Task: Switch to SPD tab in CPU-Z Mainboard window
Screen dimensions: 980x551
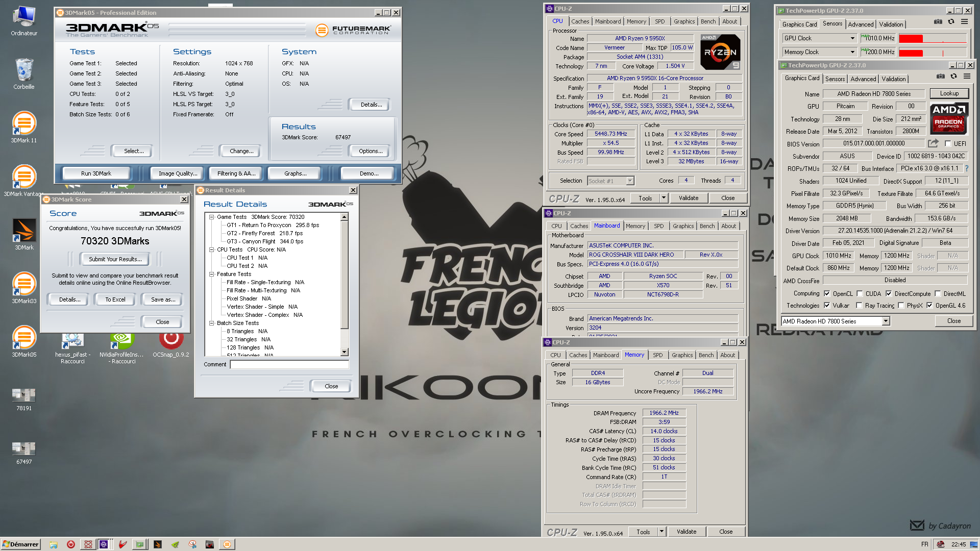Action: [x=658, y=226]
